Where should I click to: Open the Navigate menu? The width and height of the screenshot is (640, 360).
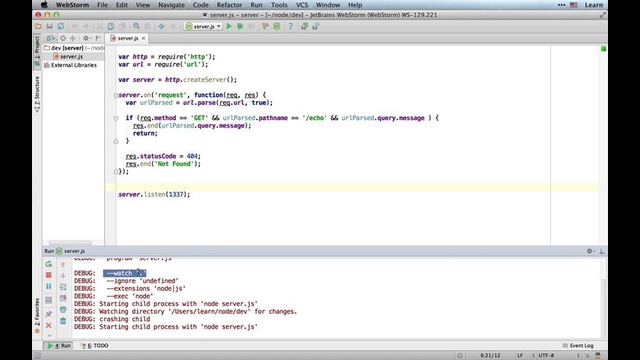(171, 5)
